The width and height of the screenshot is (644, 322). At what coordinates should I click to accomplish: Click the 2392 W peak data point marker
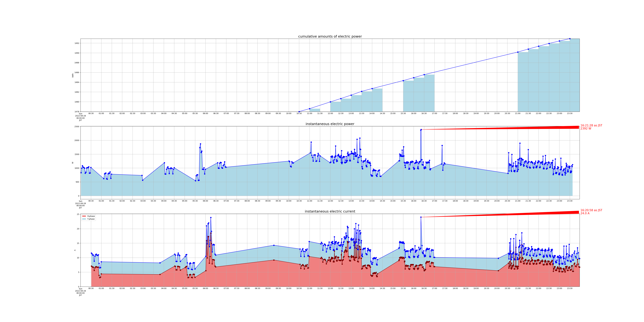coord(421,129)
